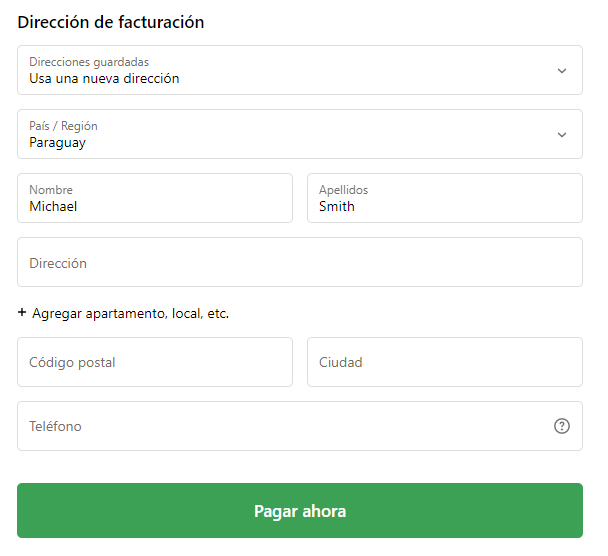Click the 'País / Región' field label
Viewport: 608px width, 556px height.
click(63, 126)
